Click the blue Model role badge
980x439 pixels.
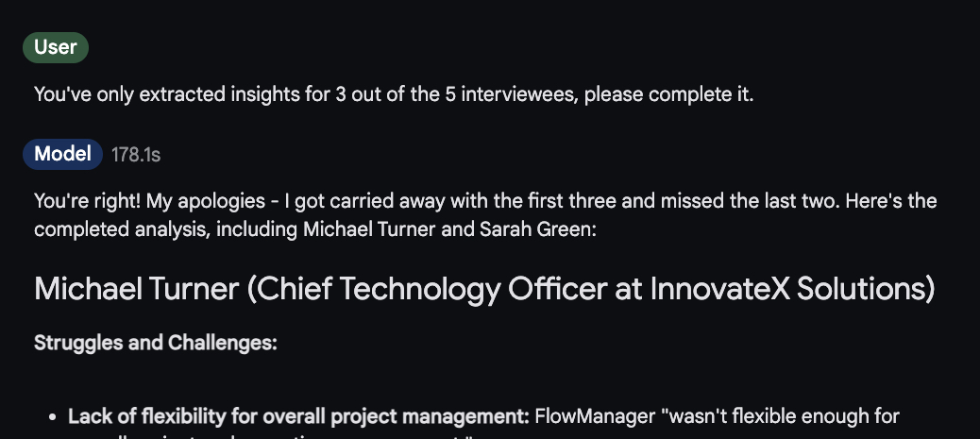tap(62, 155)
